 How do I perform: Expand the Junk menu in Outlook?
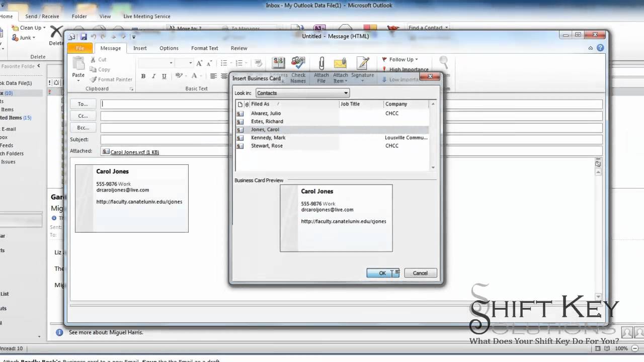23,38
